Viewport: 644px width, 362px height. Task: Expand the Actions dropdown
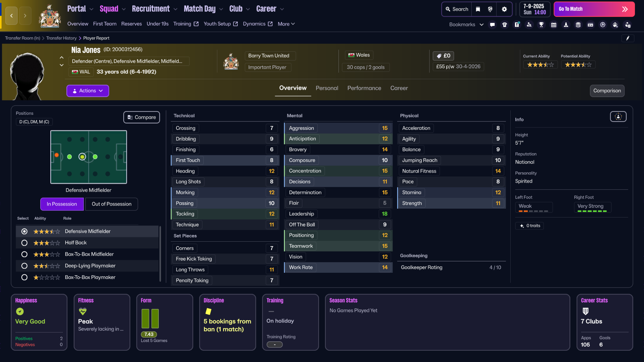88,91
